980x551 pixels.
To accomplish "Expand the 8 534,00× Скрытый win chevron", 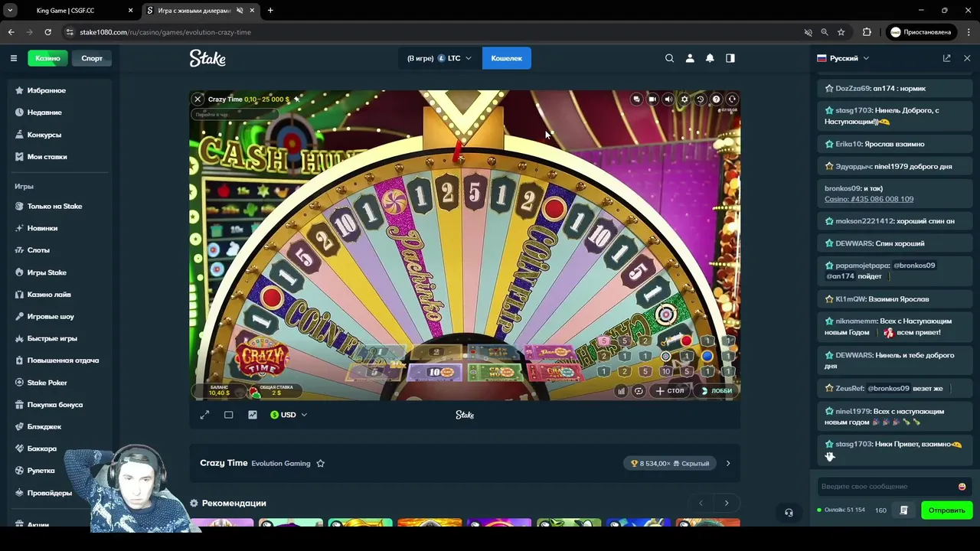I will 728,463.
